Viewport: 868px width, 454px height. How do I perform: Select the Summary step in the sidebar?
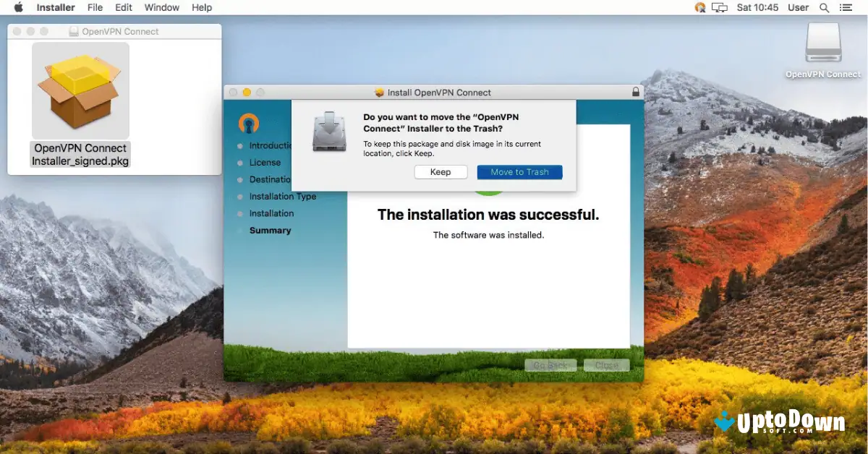point(271,230)
